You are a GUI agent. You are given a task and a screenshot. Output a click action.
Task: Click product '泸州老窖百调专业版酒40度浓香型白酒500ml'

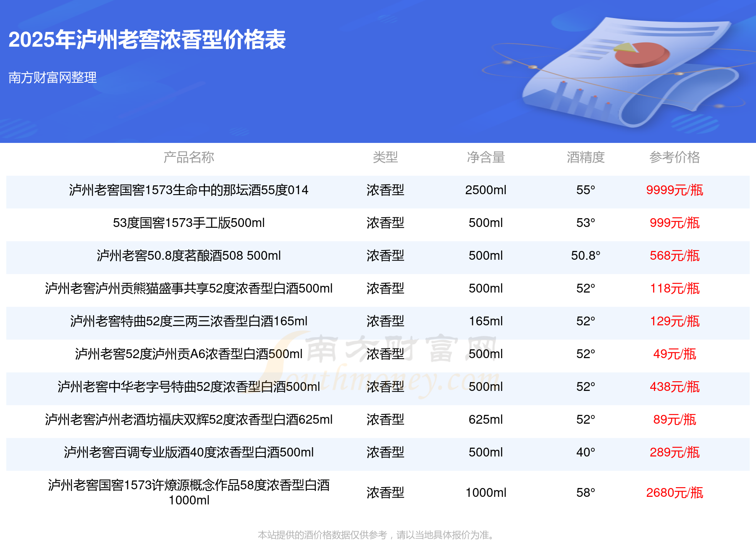[189, 452]
